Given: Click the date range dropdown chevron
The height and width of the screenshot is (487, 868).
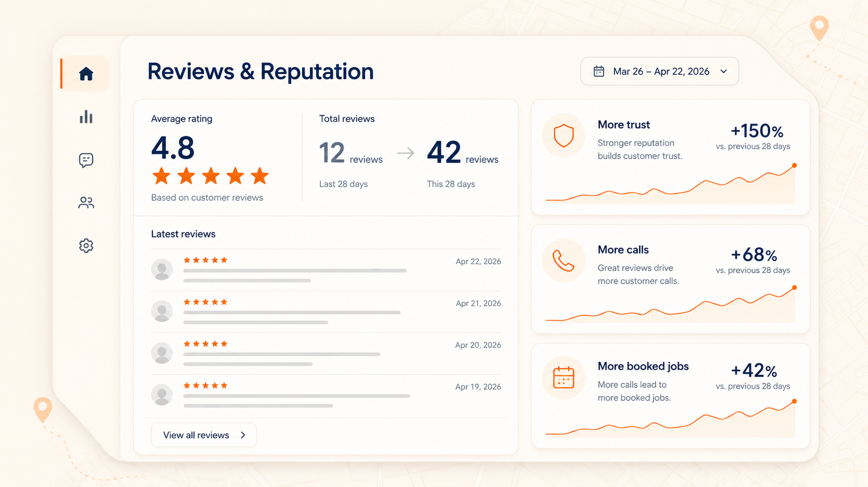Looking at the screenshot, I should (723, 72).
